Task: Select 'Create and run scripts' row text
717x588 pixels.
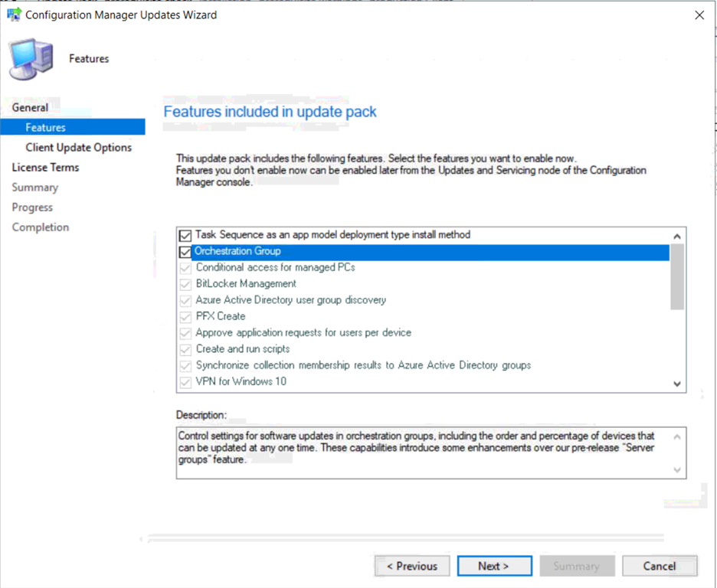Action: (x=243, y=349)
